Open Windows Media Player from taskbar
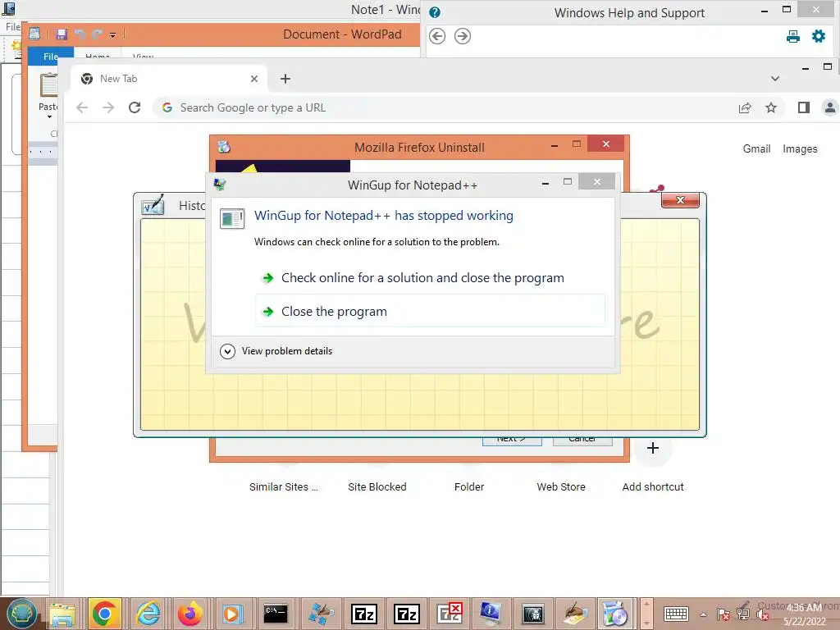The width and height of the screenshot is (840, 630). [232, 614]
